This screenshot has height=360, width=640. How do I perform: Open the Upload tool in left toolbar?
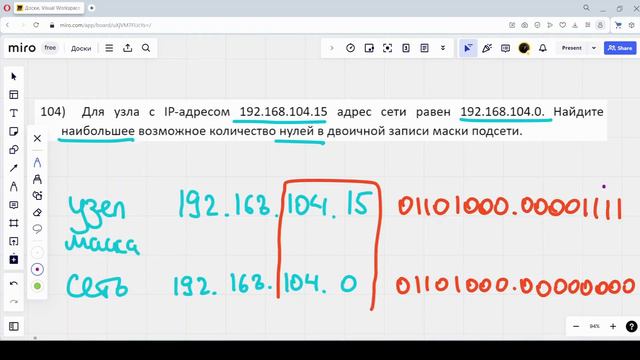[x=13, y=242]
